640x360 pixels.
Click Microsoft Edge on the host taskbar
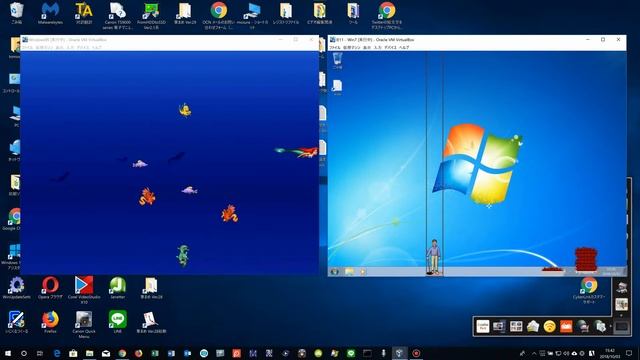(57, 353)
